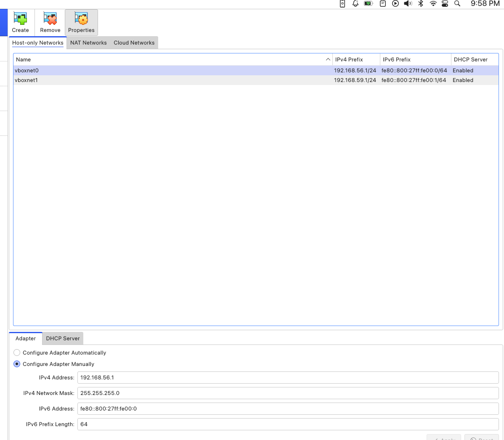Sort by the IPv4 Prefix column header

[349, 59]
